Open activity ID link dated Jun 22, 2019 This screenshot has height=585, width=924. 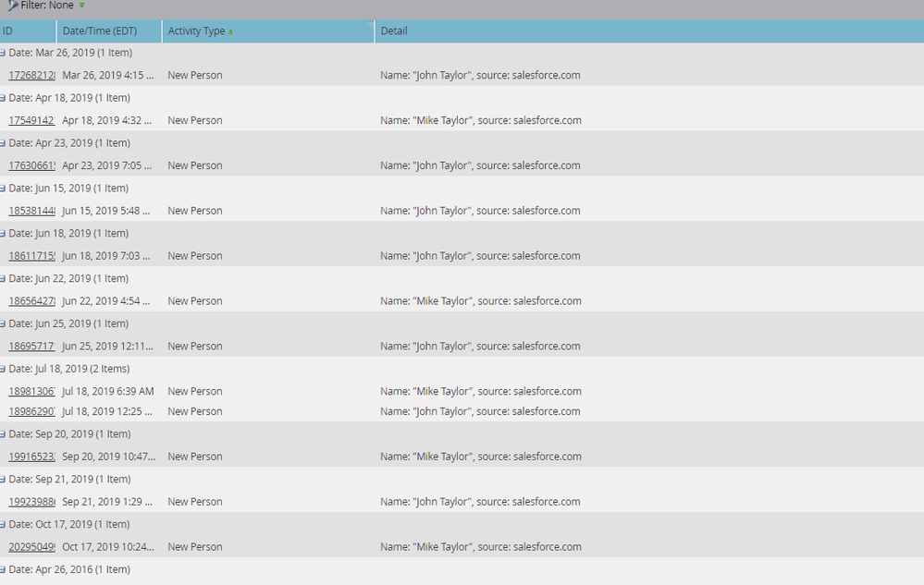[x=31, y=301]
